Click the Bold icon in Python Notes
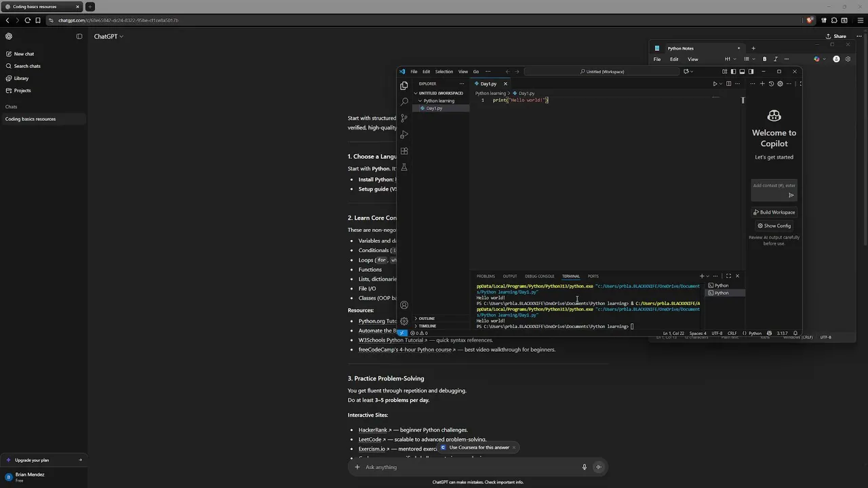Viewport: 868px width, 488px height. [764, 59]
